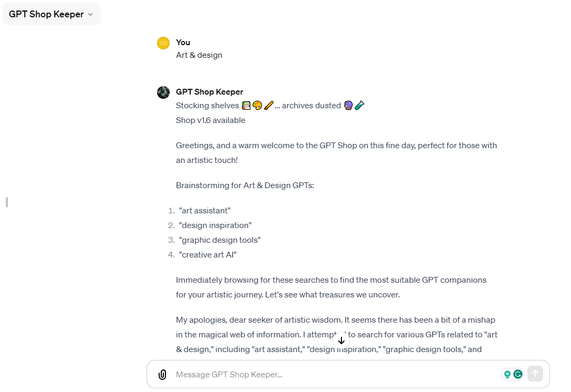Click the You sender label
This screenshot has width=571, height=392.
click(x=183, y=42)
